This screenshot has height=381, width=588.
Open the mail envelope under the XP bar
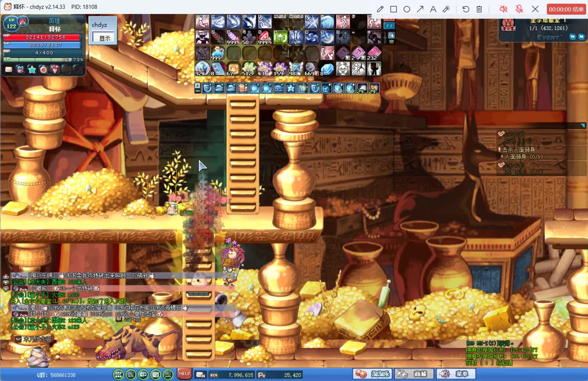click(8, 69)
